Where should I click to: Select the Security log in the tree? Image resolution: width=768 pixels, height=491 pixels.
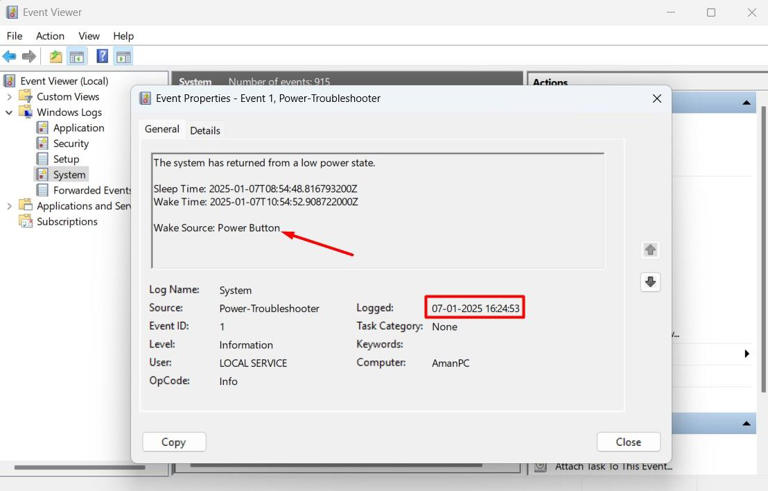(70, 144)
